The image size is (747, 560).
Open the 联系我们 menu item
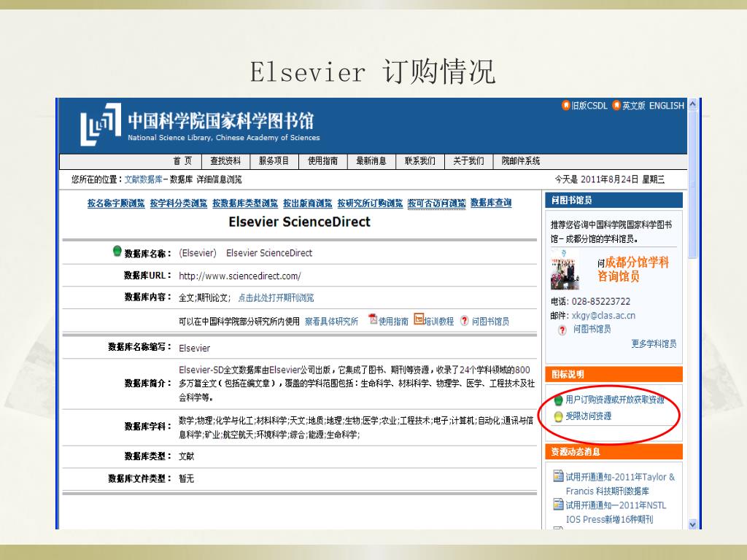pyautogui.click(x=419, y=161)
